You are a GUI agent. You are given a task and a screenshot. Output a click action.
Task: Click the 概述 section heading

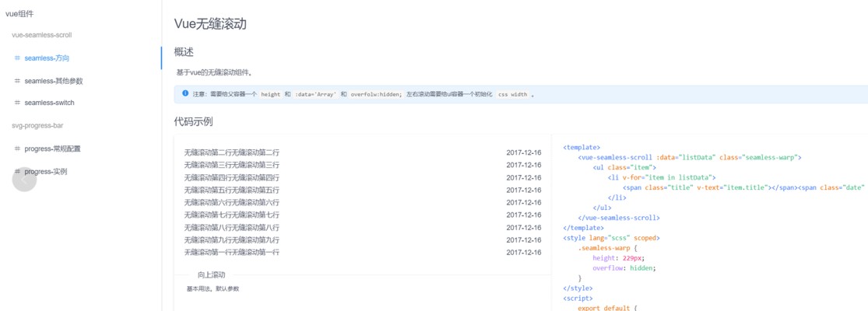coord(184,52)
